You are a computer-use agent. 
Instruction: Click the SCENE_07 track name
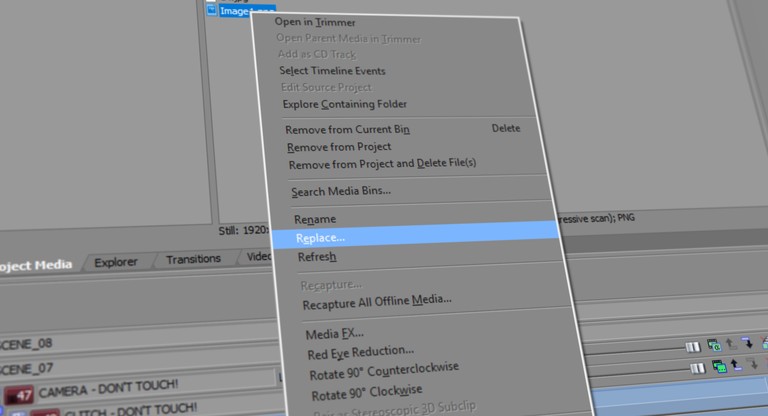(26, 368)
